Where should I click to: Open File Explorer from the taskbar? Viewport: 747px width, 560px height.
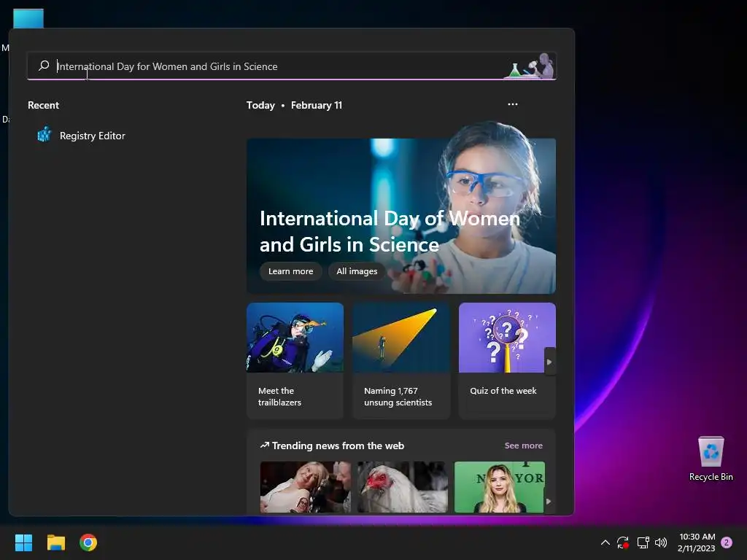55,542
